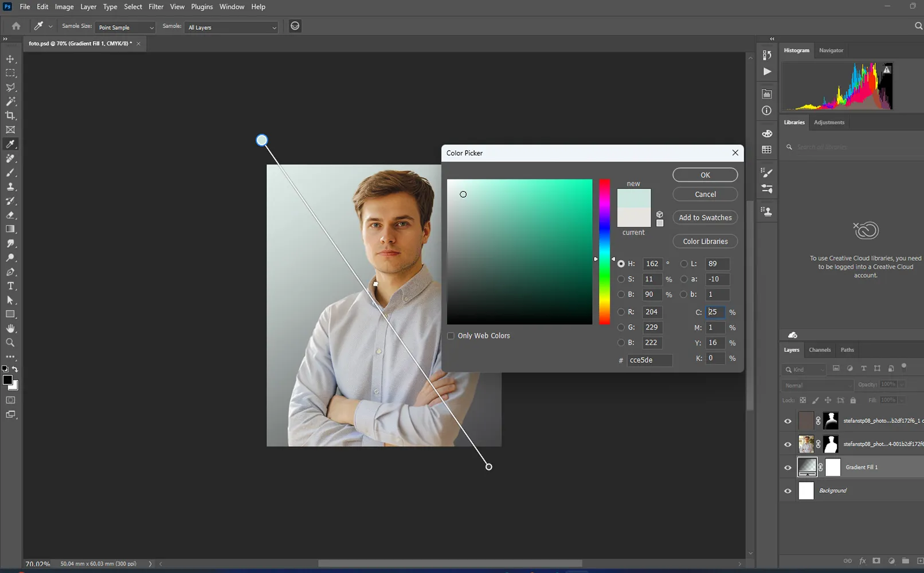The image size is (924, 573).
Task: Open the Filter menu
Action: [x=156, y=7]
